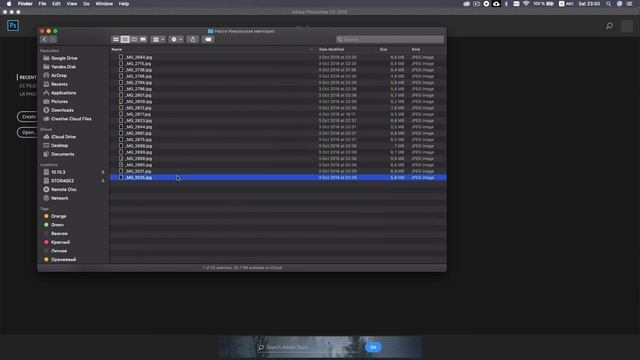The height and width of the screenshot is (360, 640).
Task: Click Photoshop search magnifier icon
Action: [x=609, y=26]
